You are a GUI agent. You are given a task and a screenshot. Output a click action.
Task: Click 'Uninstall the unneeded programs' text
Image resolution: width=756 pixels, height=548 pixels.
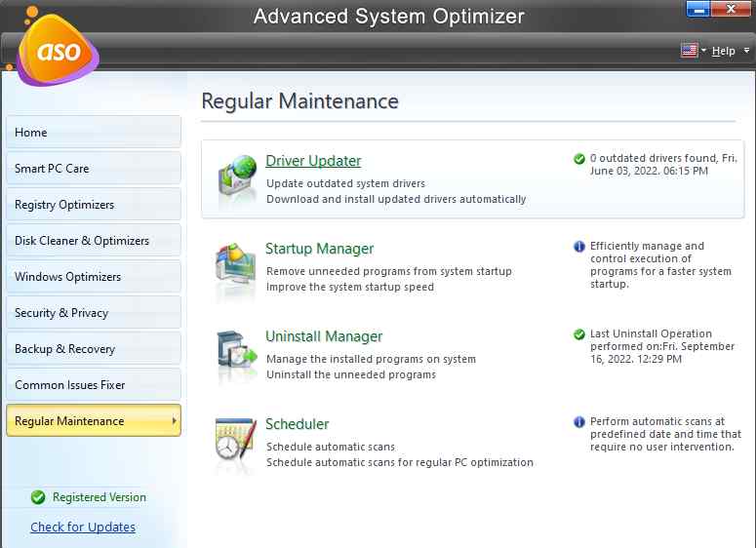pyautogui.click(x=351, y=374)
